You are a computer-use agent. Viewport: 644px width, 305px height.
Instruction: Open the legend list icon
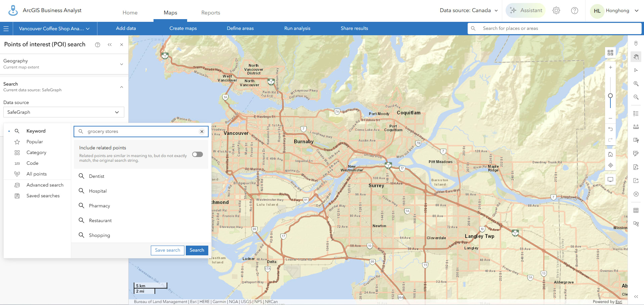pos(636,113)
